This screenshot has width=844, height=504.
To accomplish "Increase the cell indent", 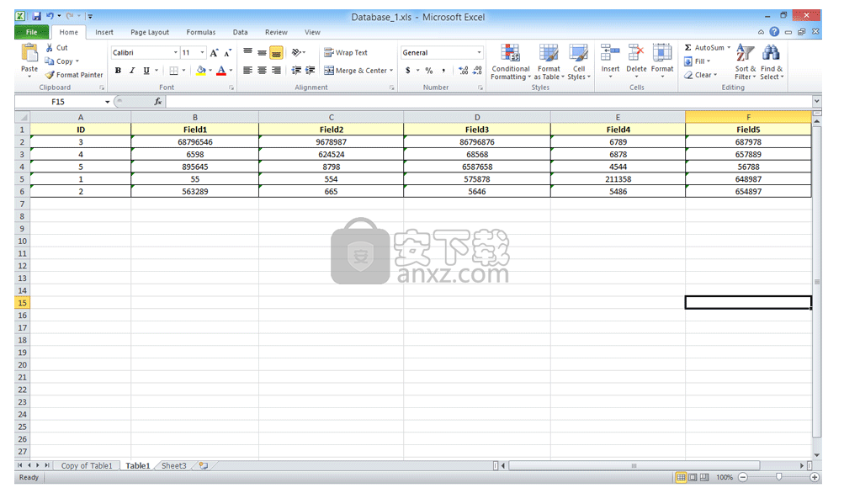I will coord(310,71).
